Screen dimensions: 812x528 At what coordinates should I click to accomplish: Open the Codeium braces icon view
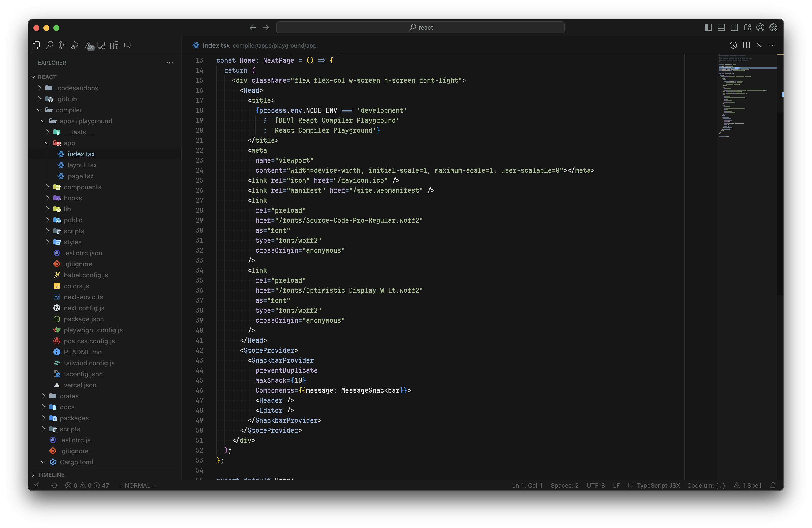pos(127,45)
